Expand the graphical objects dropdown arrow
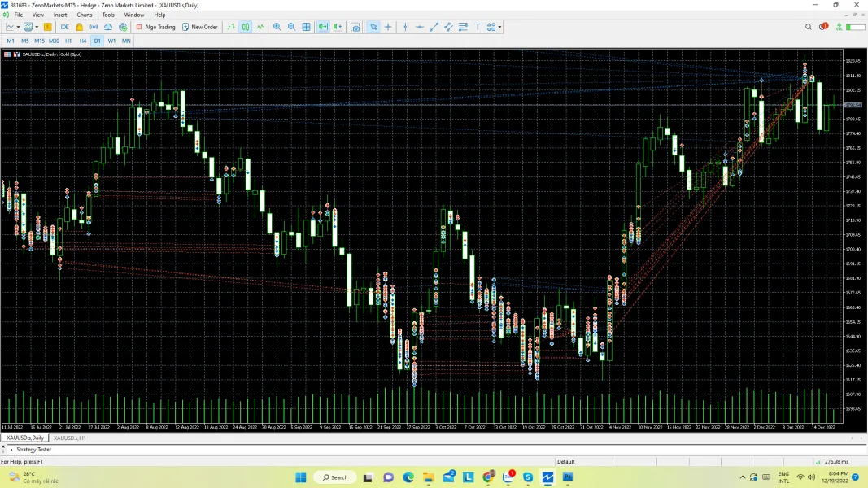Image resolution: width=868 pixels, height=488 pixels. tap(499, 27)
